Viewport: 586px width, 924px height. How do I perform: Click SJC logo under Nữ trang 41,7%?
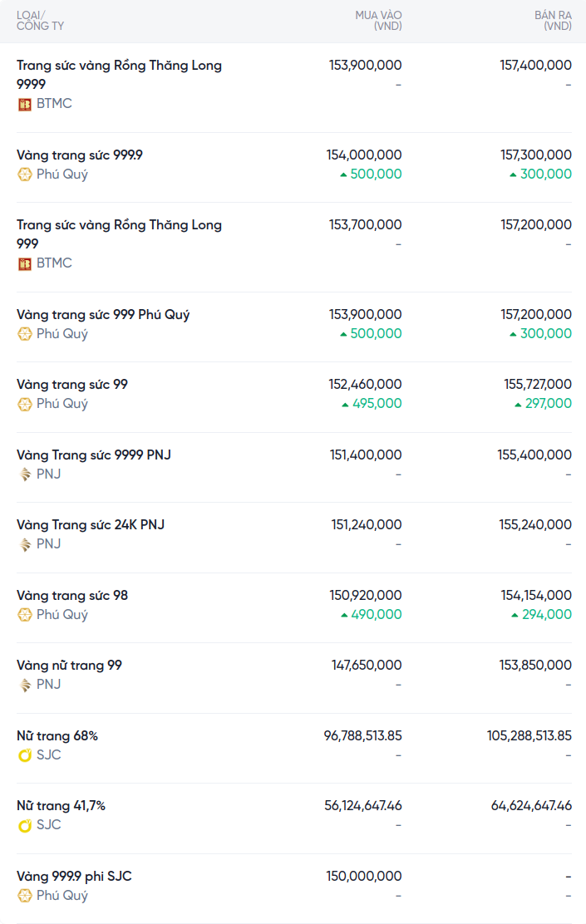pos(25,825)
